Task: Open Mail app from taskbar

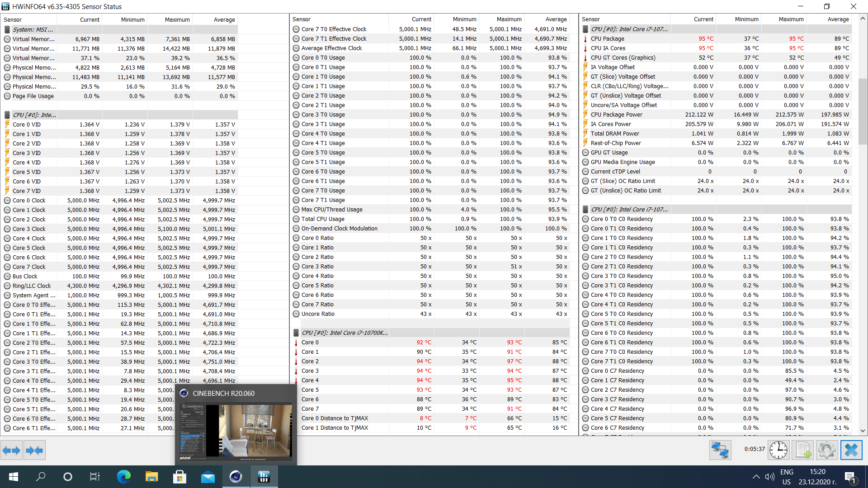Action: [208, 477]
